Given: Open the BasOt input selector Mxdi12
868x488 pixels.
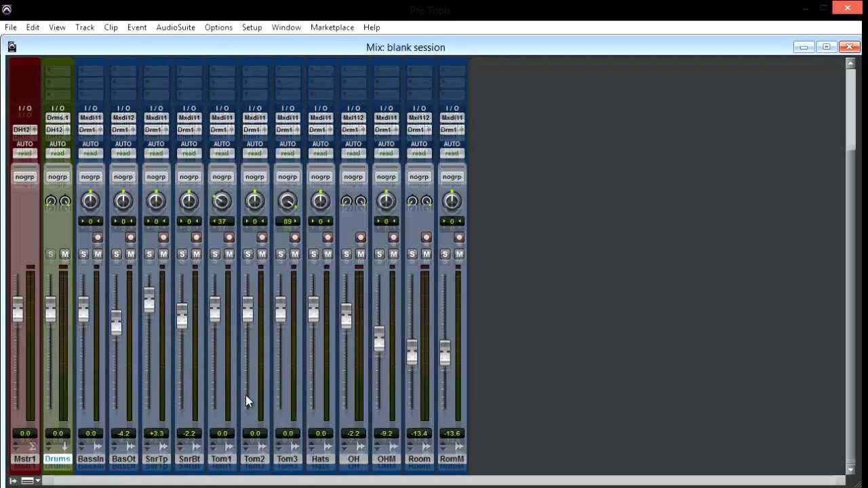Looking at the screenshot, I should click(x=123, y=118).
